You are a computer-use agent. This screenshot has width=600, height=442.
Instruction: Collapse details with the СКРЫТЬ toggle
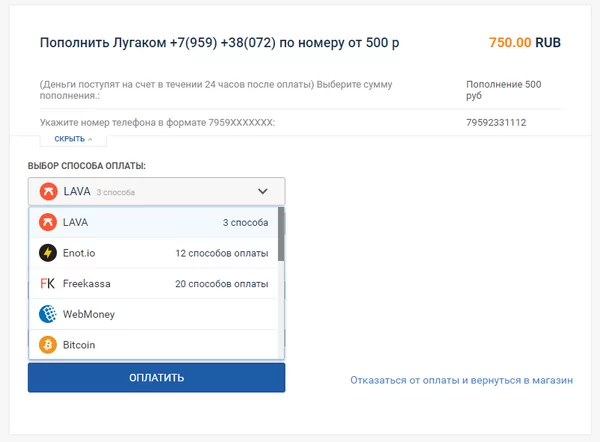(x=72, y=139)
